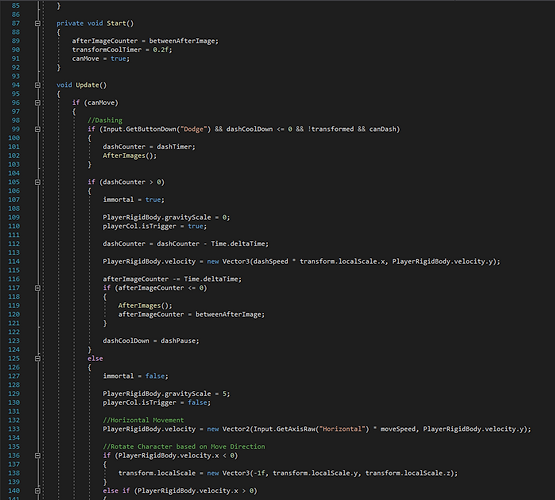555x500 pixels.
Task: Collapse the Dodge input if-block fold on line 99
Action: click(x=38, y=129)
